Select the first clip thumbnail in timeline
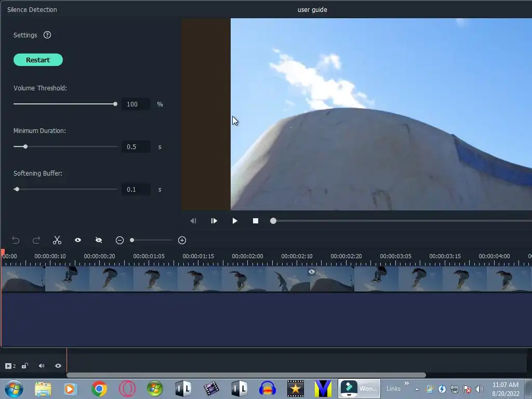The height and width of the screenshot is (399, 532). pos(23,279)
